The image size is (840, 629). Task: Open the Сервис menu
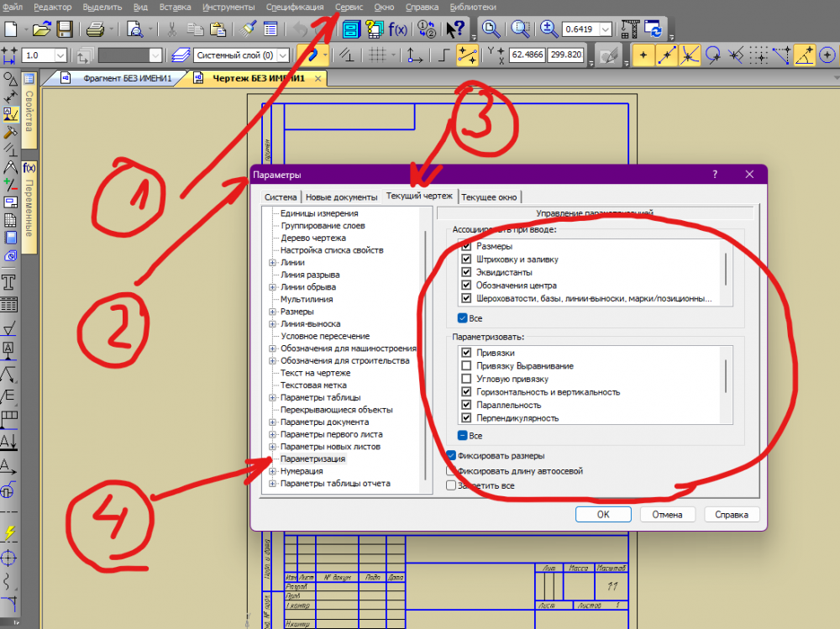348,7
